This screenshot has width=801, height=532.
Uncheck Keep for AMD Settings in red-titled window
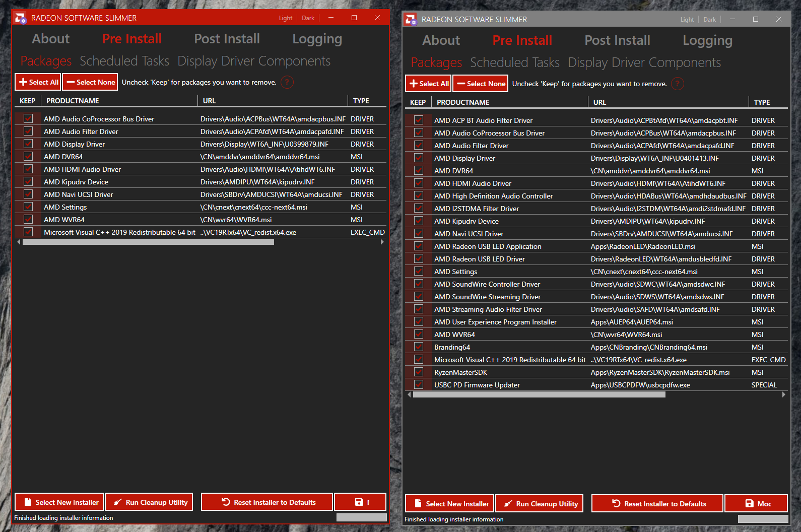(x=28, y=207)
